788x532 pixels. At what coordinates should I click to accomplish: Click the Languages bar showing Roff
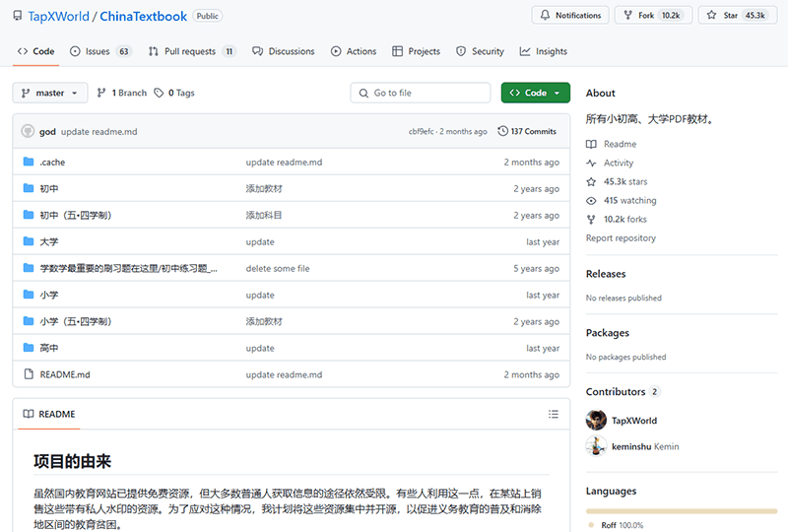pyautogui.click(x=682, y=511)
